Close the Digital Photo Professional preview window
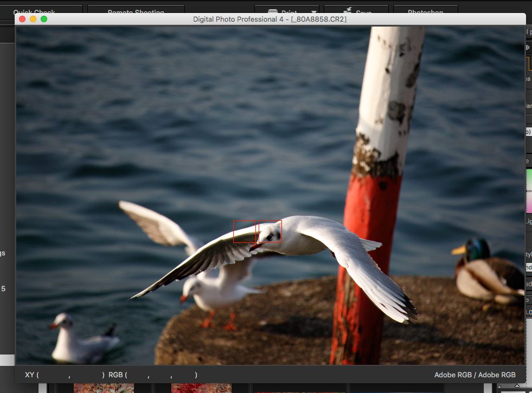The height and width of the screenshot is (393, 532). tap(22, 19)
